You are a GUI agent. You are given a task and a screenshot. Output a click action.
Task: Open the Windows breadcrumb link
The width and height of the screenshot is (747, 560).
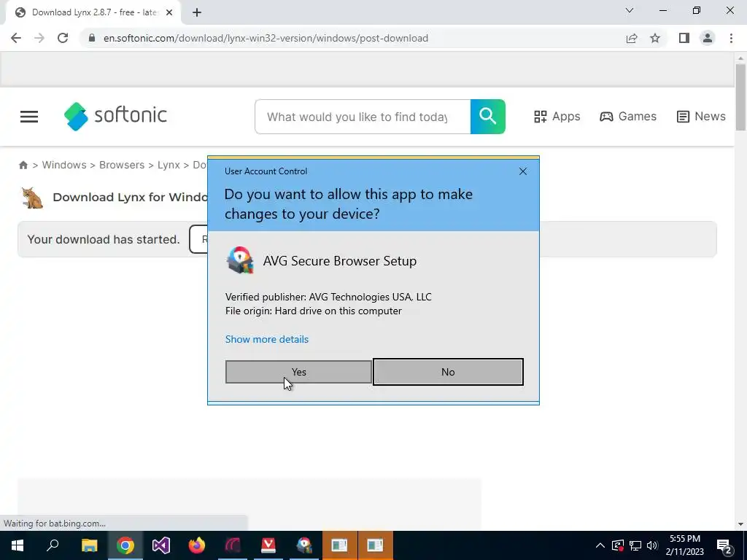pyautogui.click(x=64, y=165)
